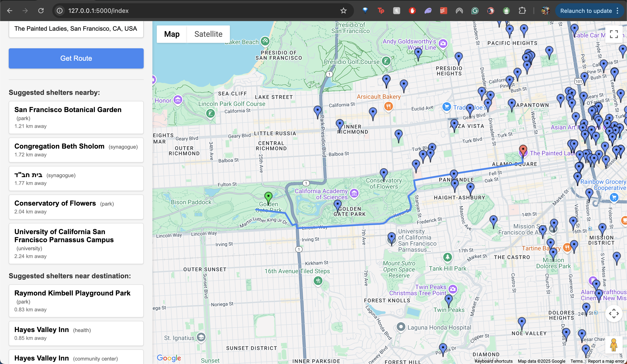Screen dimensions: 627x364
Task: Open the Terms link on the map
Action: point(576,361)
